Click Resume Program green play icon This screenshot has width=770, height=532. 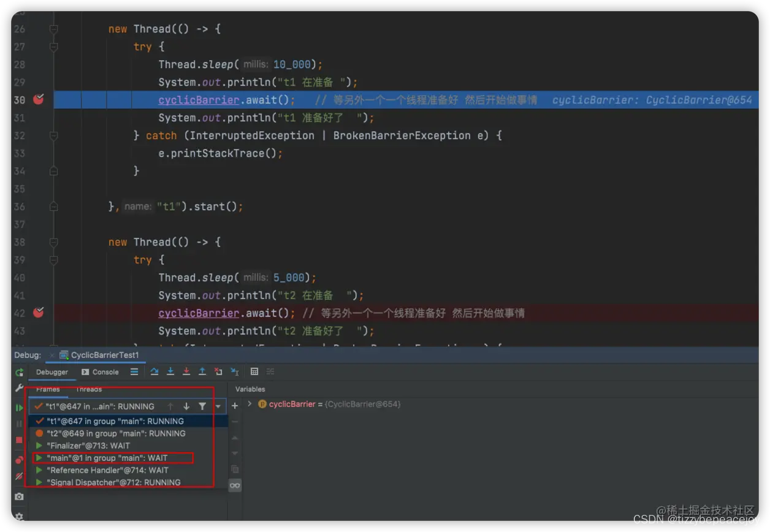tap(19, 407)
